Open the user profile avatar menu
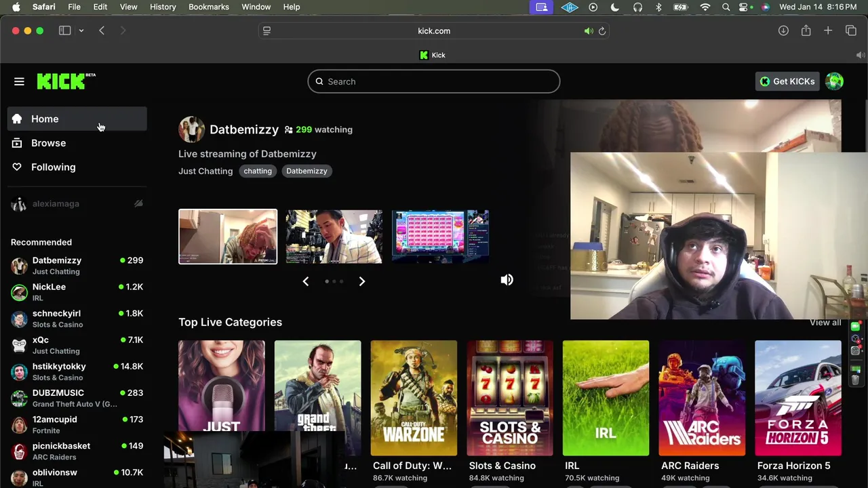Viewport: 868px width, 488px height. pos(834,81)
